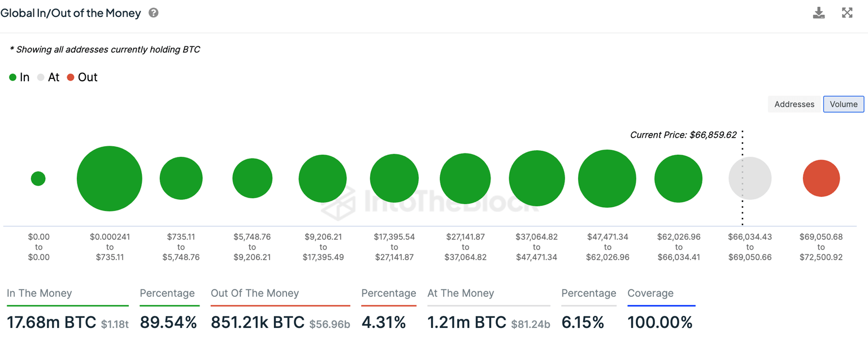Select the red 'Out' legend dot
This screenshot has width=868, height=342.
point(70,77)
